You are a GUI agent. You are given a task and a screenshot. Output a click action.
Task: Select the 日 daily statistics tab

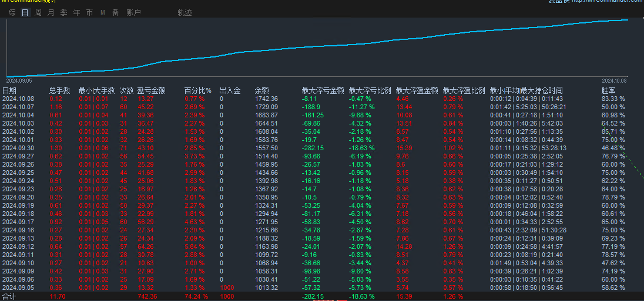25,13
